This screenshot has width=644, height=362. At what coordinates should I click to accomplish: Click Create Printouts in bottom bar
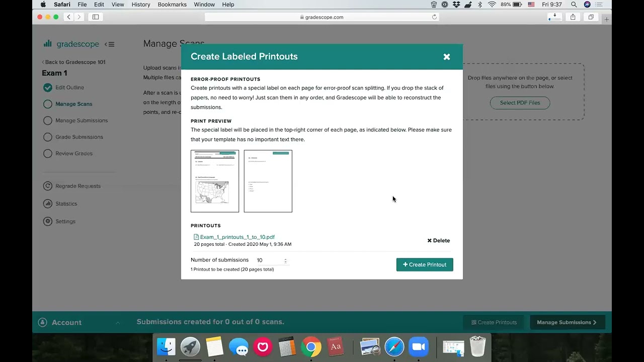pyautogui.click(x=494, y=322)
